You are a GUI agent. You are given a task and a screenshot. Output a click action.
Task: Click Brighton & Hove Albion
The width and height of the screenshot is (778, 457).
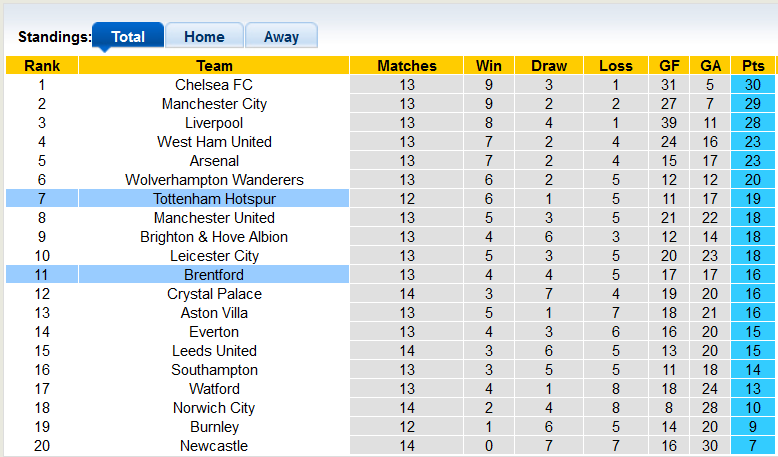214,237
